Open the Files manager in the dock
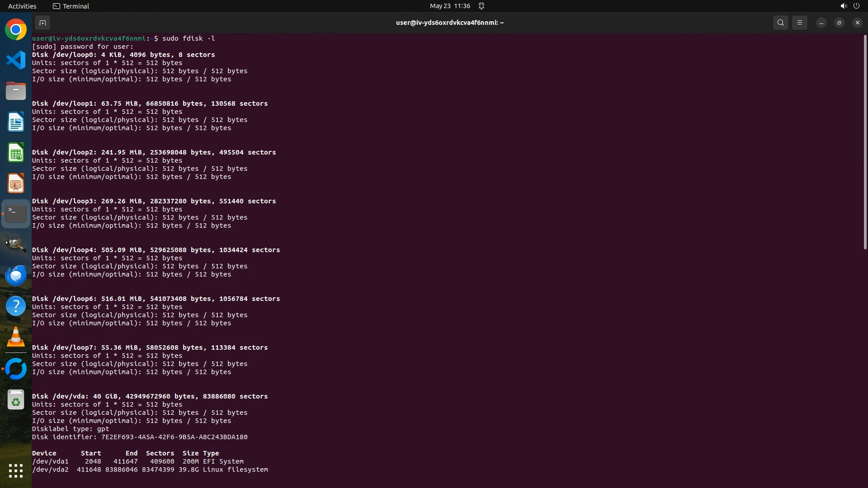The height and width of the screenshot is (488, 868). 16,91
